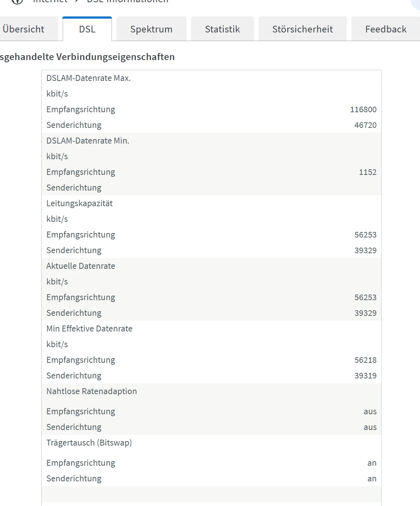Open the Spektrum tab
The image size is (420, 506).
pos(151,29)
